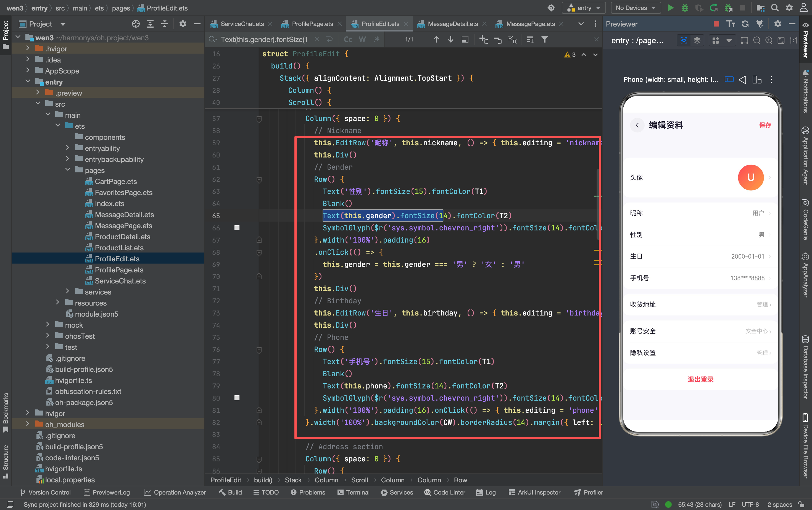Zoom in the preview
812x510 pixels.
point(768,41)
